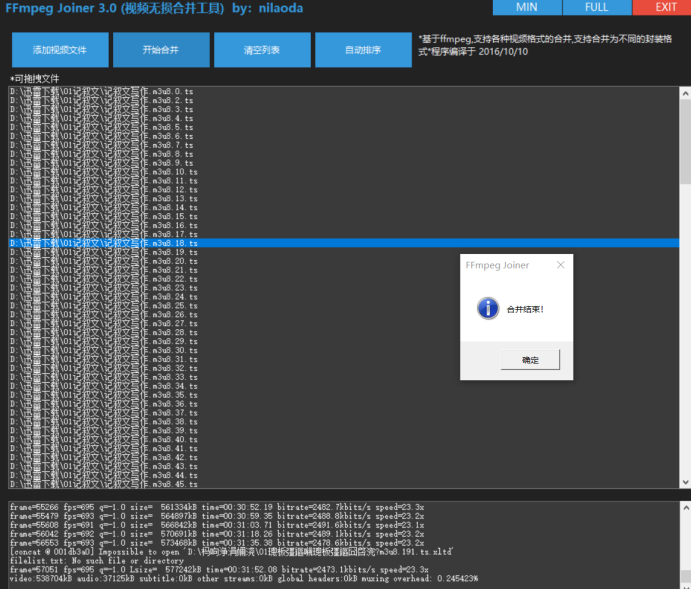Select file row m3u8.15.ts
The width and height of the screenshot is (692, 590).
point(344,216)
